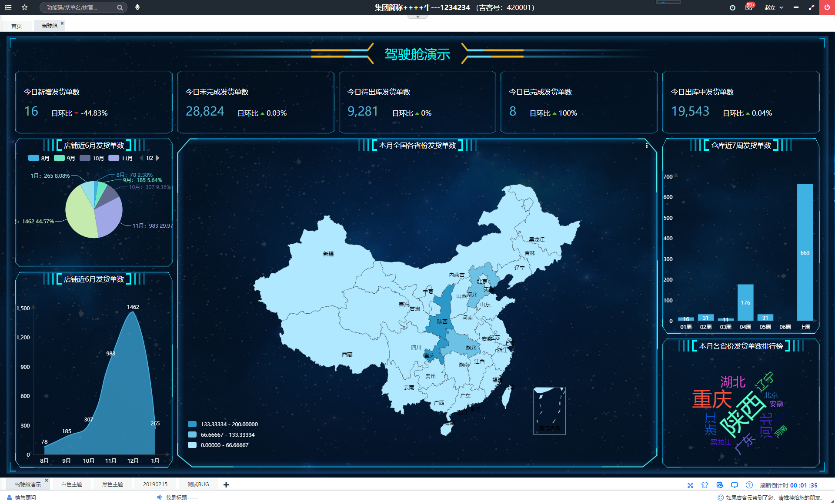Screen dimensions: 835x504
Task: Toggle the 11月 legend in pie chart
Action: click(120, 158)
